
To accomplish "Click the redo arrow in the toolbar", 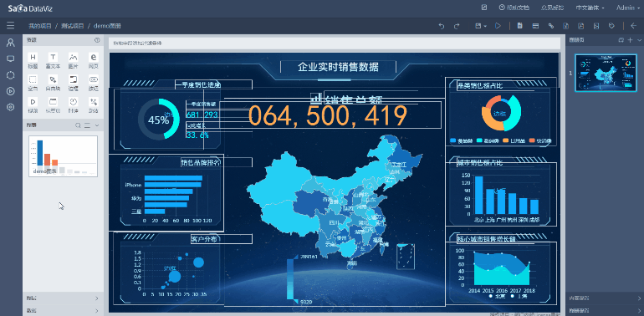I will point(457,26).
